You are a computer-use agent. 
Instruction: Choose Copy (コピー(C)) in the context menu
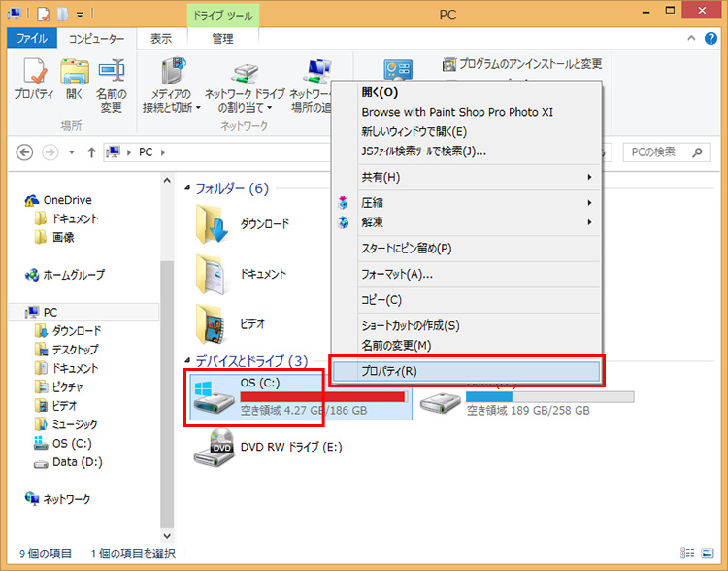click(466, 300)
